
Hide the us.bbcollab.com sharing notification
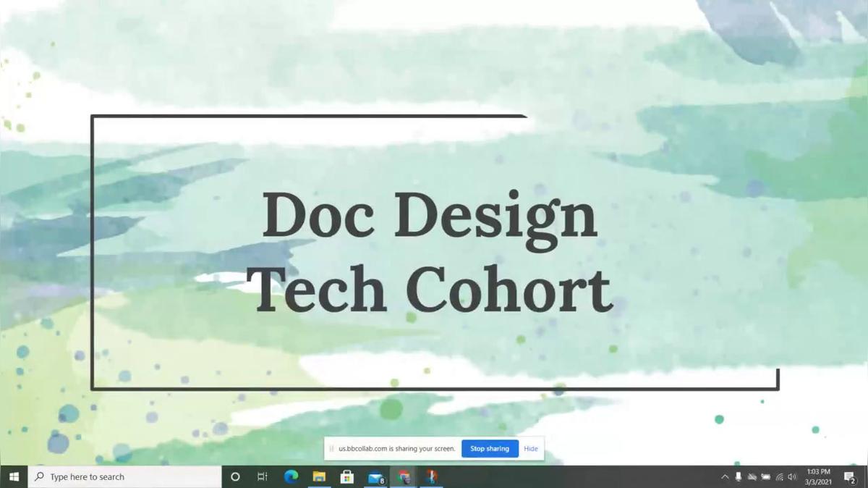530,448
